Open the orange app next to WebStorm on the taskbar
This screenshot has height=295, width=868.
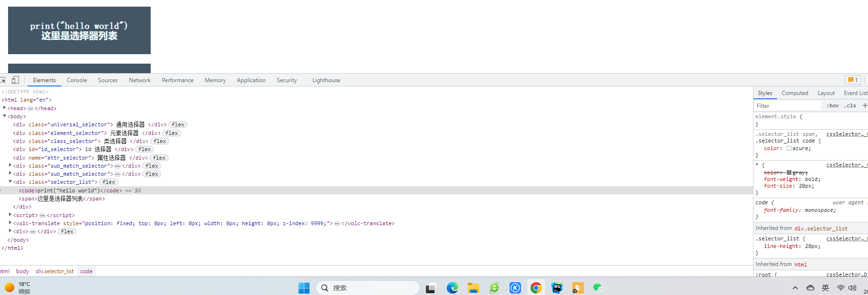coord(578,288)
